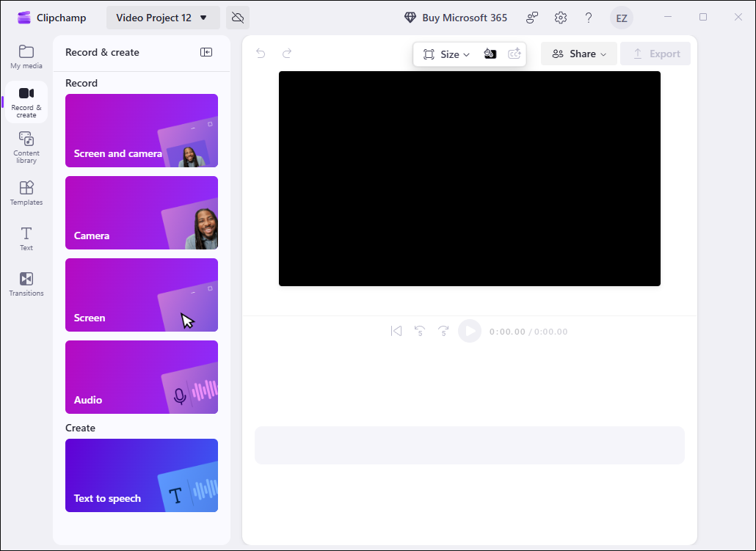Screen dimensions: 756x551
Task: Collapse the Record & create panel
Action: coord(206,52)
